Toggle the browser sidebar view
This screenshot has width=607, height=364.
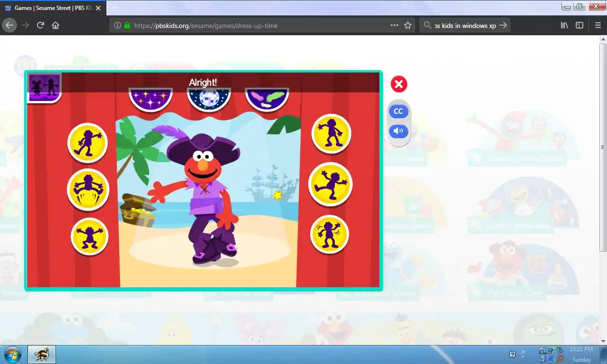pyautogui.click(x=579, y=26)
